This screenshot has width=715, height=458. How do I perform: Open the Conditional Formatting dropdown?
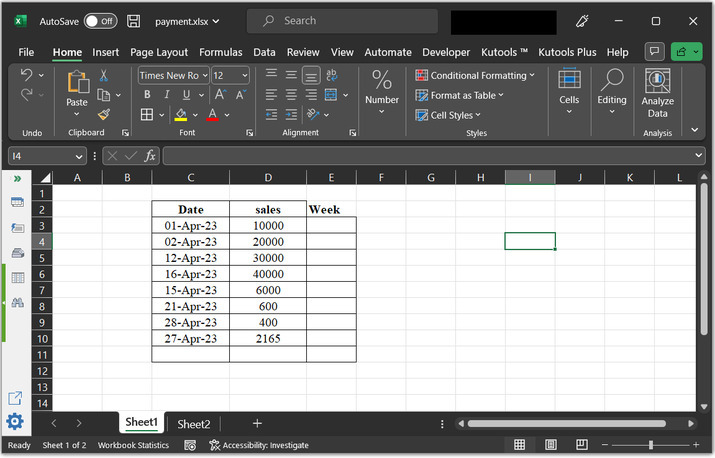click(475, 75)
